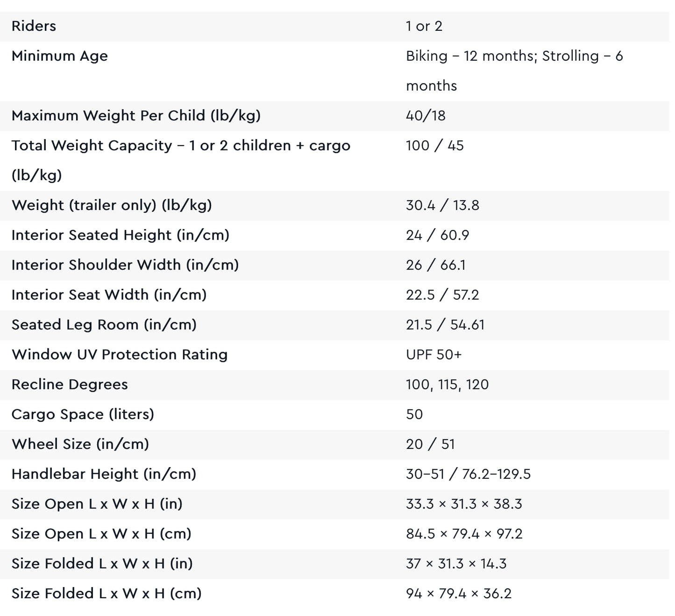Click the UPF 50+ value
Viewport: 675px width, 616px height.
coord(433,354)
